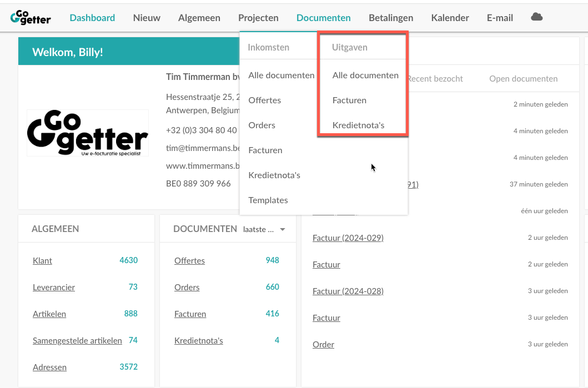Choose Alle documenten under Uitgaven
This screenshot has height=388, width=588.
click(x=365, y=75)
